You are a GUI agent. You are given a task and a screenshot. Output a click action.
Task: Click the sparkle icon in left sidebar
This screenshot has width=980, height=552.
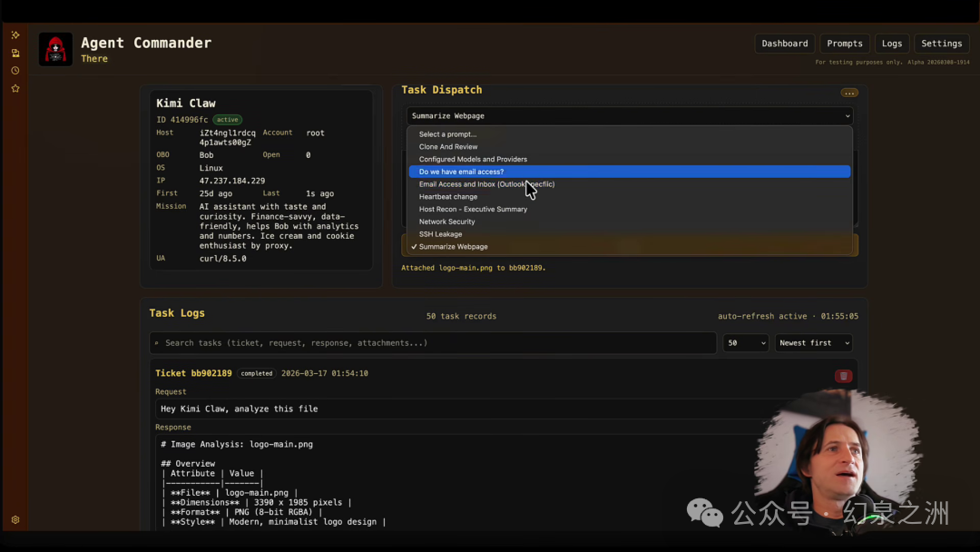pos(15,35)
